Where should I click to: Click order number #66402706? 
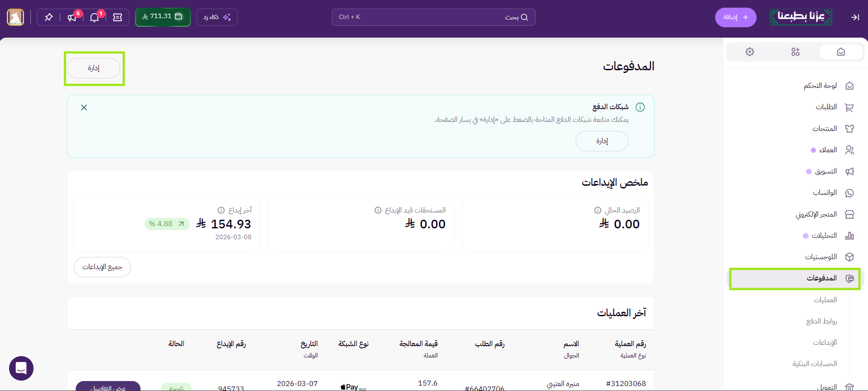point(485,388)
